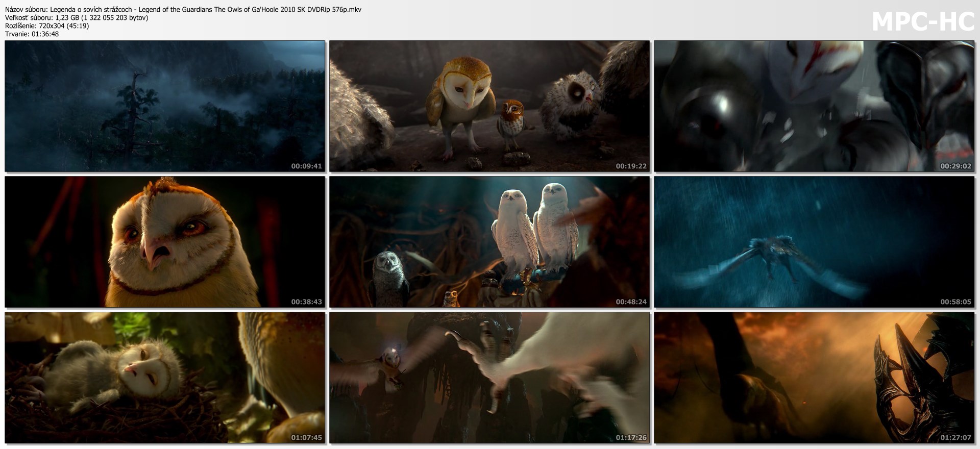Click the MPC-HC logo

pos(923,22)
